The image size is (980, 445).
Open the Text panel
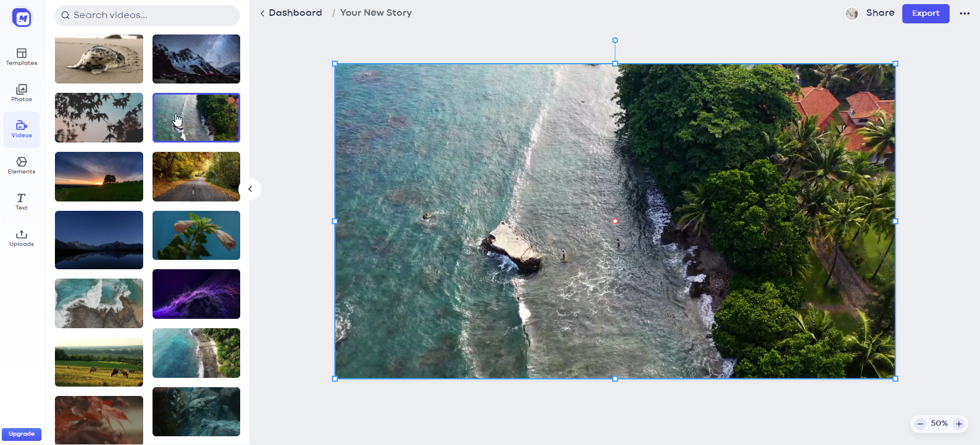pos(22,201)
